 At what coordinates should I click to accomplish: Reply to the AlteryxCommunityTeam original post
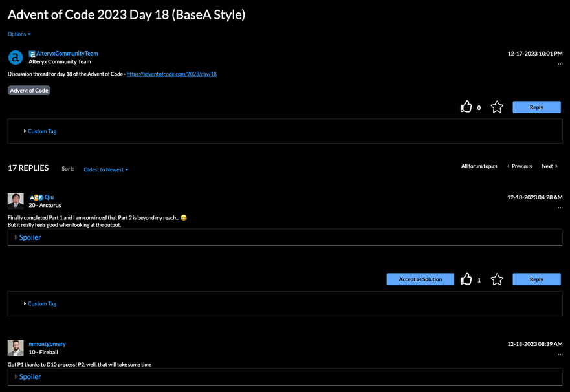click(x=536, y=107)
